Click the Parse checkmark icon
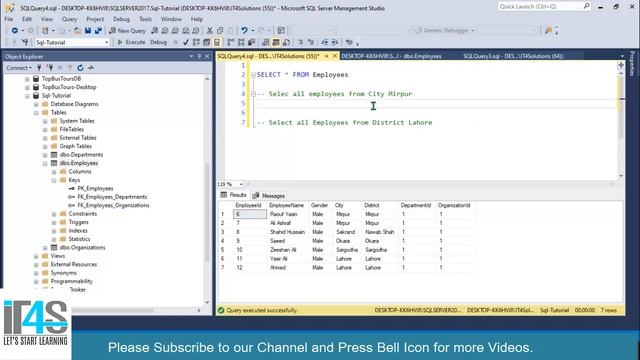 tap(186, 42)
